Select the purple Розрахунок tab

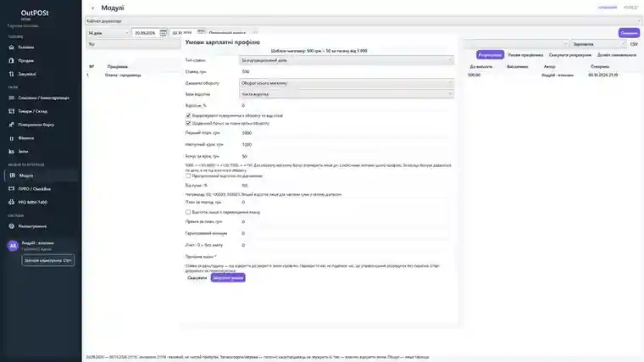pos(490,54)
